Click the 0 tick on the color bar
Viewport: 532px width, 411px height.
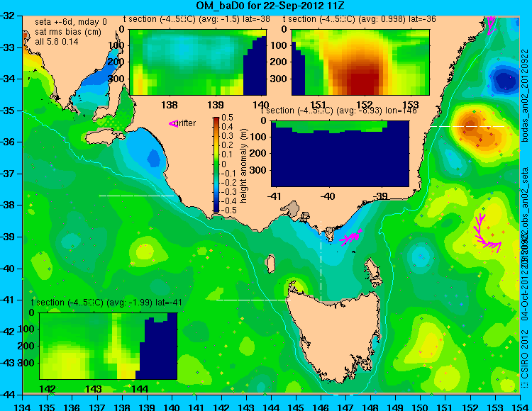tap(224, 164)
